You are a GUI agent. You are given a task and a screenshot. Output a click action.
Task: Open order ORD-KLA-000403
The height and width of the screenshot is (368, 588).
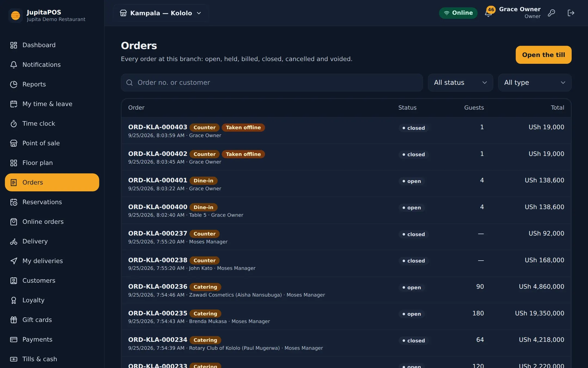[x=346, y=131]
